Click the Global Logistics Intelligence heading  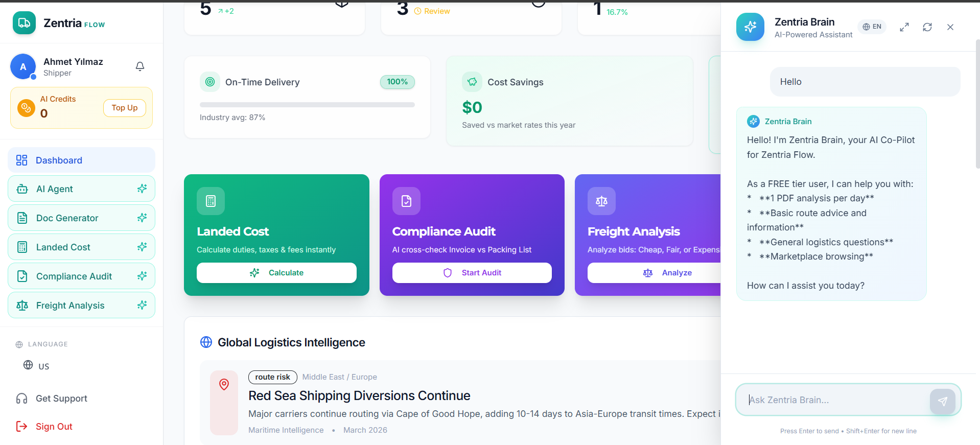click(291, 342)
